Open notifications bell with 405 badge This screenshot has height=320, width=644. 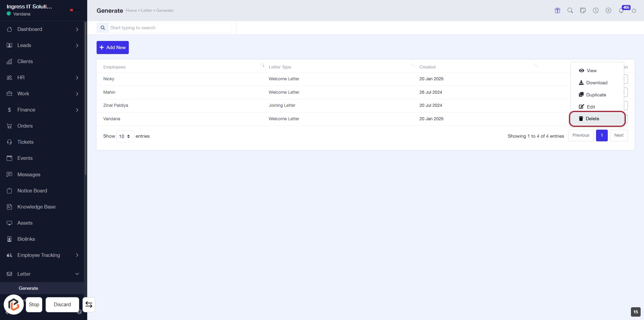tap(622, 10)
